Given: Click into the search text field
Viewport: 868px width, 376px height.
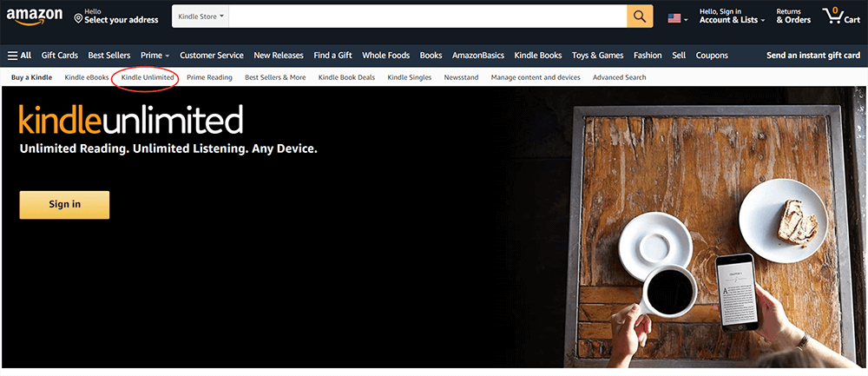Looking at the screenshot, I should coord(427,16).
